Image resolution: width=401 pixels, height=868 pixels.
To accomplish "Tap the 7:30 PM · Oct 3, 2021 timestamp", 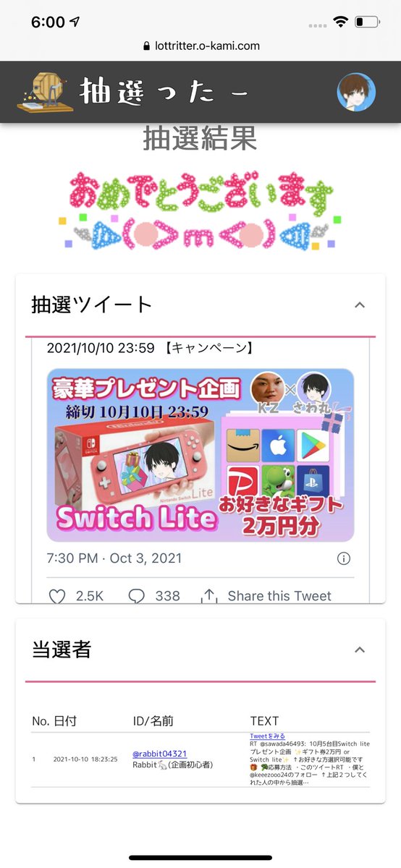I will pyautogui.click(x=114, y=558).
